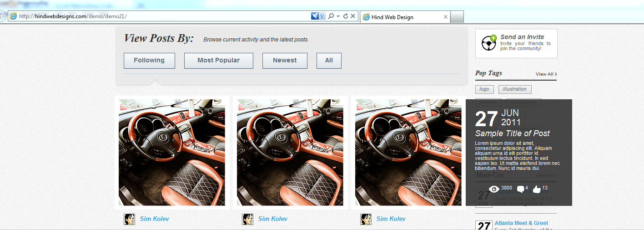Click the compatibility view bird icon
The width and height of the screenshot is (644, 230).
click(315, 16)
